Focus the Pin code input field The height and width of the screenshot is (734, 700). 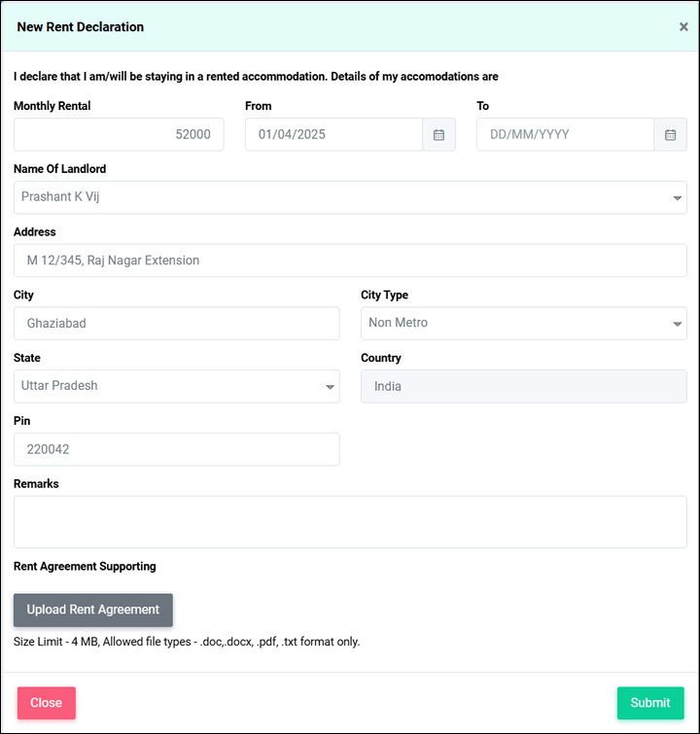(176, 449)
